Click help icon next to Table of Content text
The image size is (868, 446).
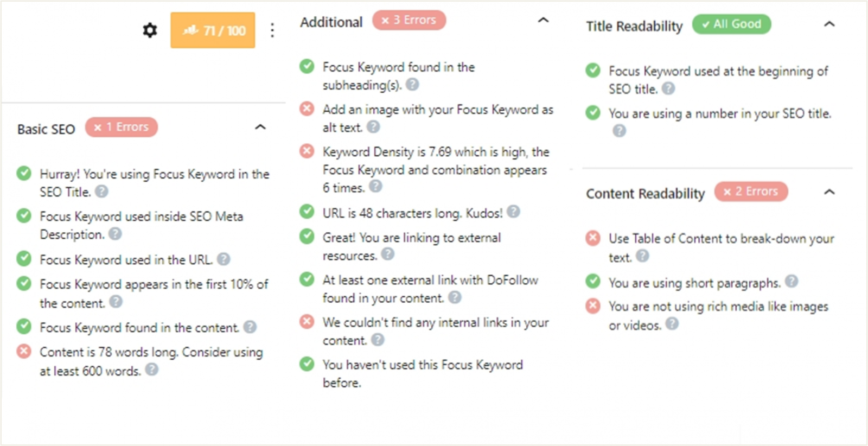(642, 256)
